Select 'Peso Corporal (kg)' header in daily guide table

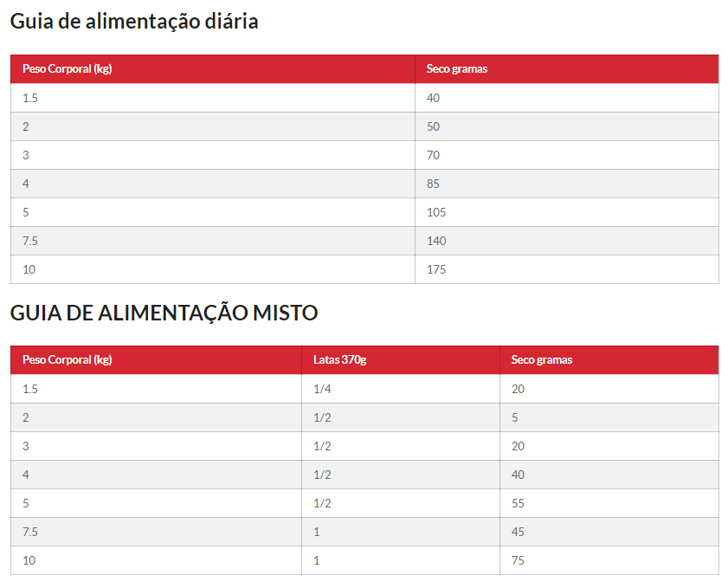click(x=67, y=68)
